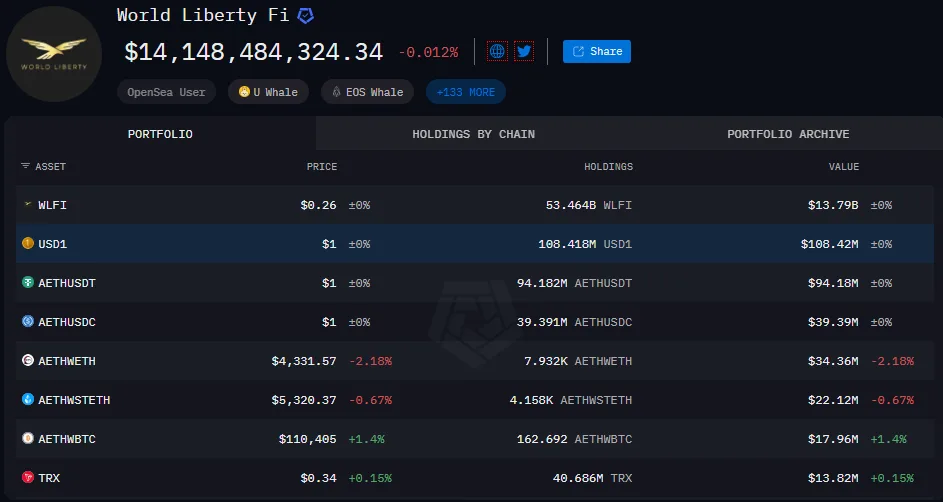The height and width of the screenshot is (502, 943).
Task: Click the -0.012% portfolio change
Action: click(x=428, y=53)
